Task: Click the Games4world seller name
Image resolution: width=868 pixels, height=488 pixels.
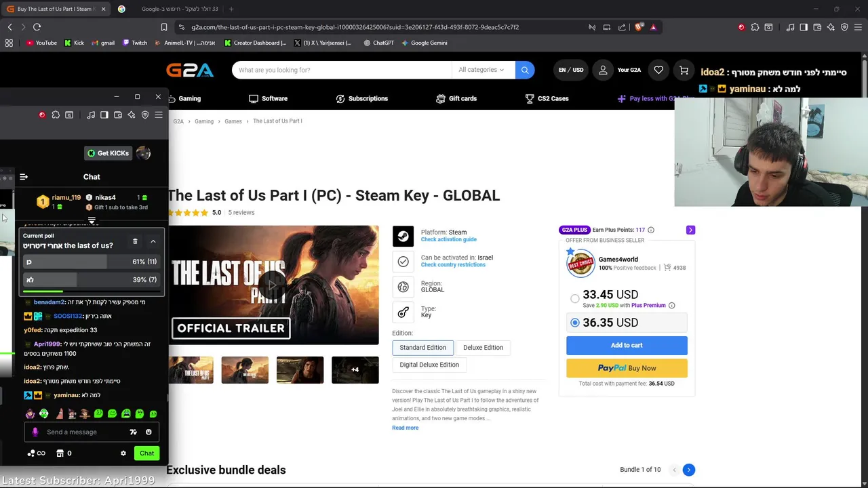Action: coord(618,259)
